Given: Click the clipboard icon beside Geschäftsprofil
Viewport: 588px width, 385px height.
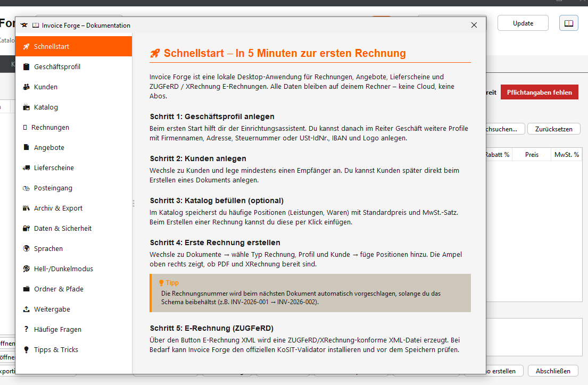Looking at the screenshot, I should pyautogui.click(x=26, y=66).
